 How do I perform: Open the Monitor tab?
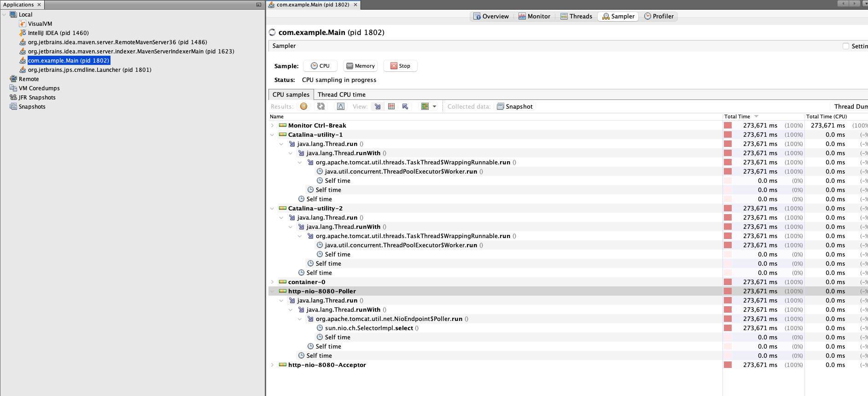(x=534, y=16)
